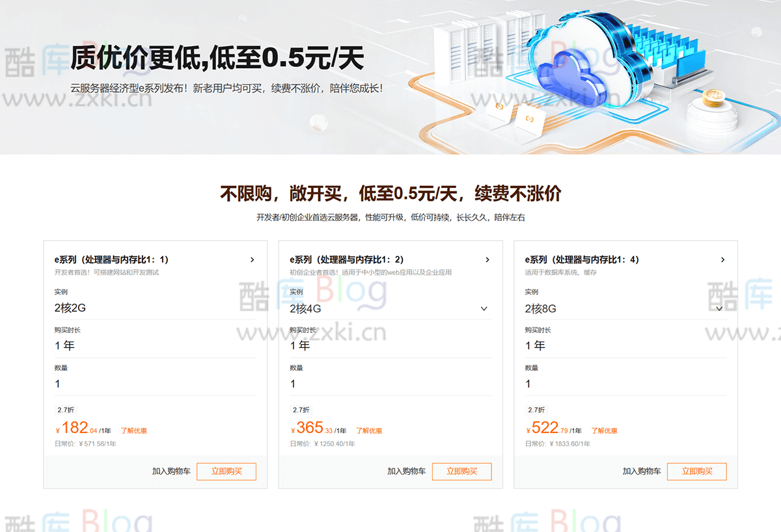Open 了解优惠 next to the ¥522.79 price
Screen dimensions: 781x532
click(604, 431)
